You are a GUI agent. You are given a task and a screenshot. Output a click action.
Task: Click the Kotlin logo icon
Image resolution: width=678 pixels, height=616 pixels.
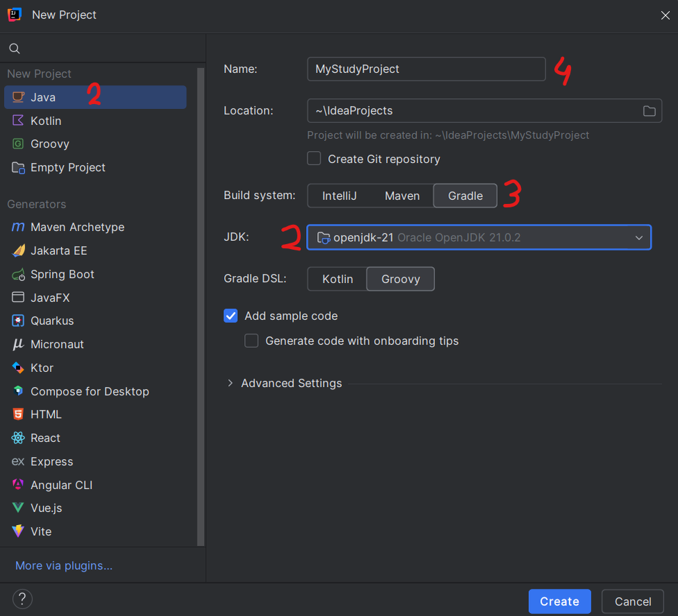coord(18,120)
